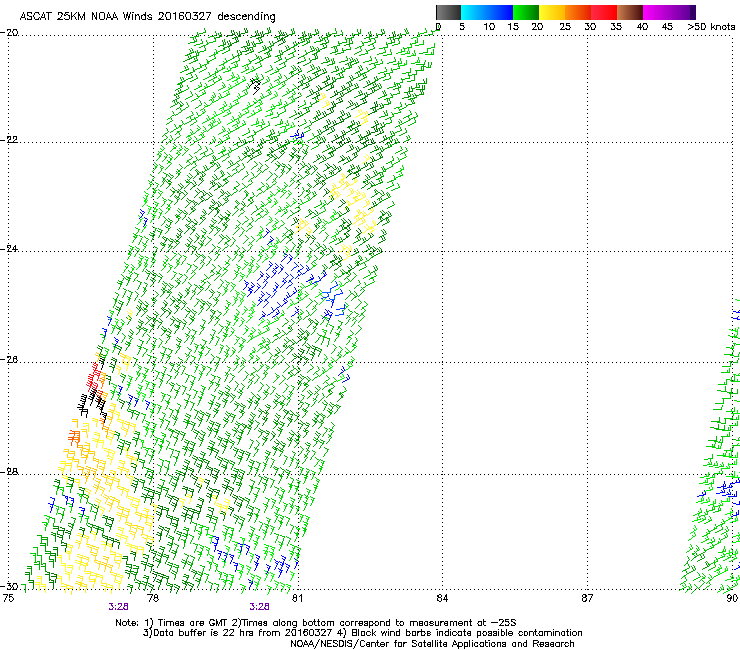Image resolution: width=740 pixels, height=650 pixels.
Task: Click the '84' longitude axis label
Action: pos(442,598)
